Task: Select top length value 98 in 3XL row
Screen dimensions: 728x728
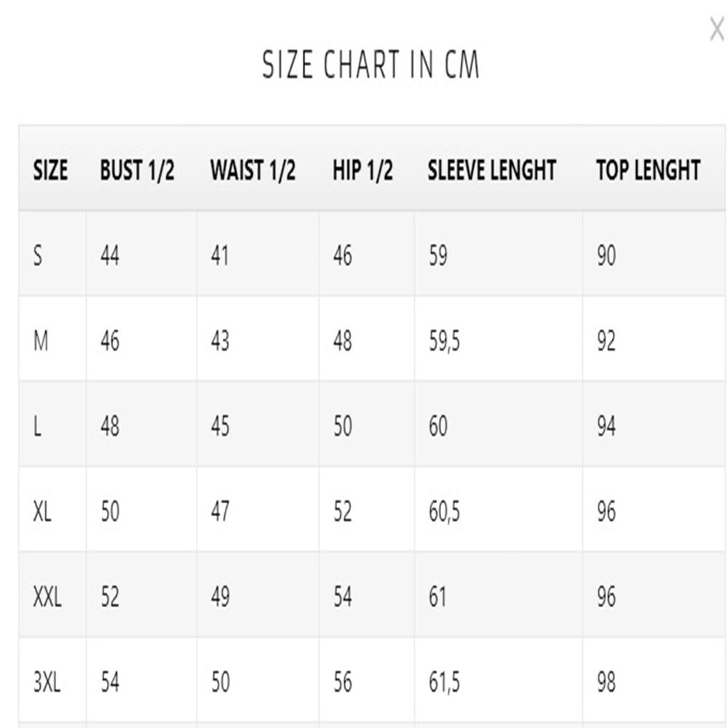Action: click(x=606, y=682)
